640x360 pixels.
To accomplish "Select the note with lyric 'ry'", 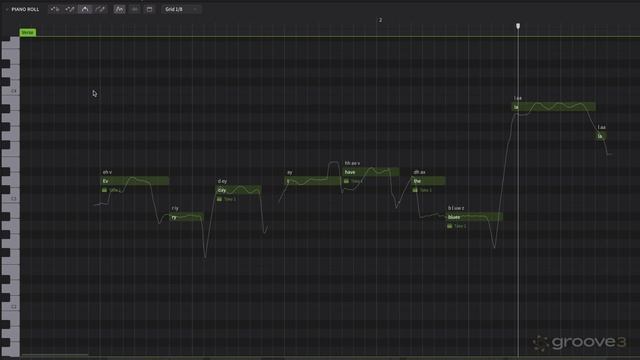I will [x=186, y=217].
